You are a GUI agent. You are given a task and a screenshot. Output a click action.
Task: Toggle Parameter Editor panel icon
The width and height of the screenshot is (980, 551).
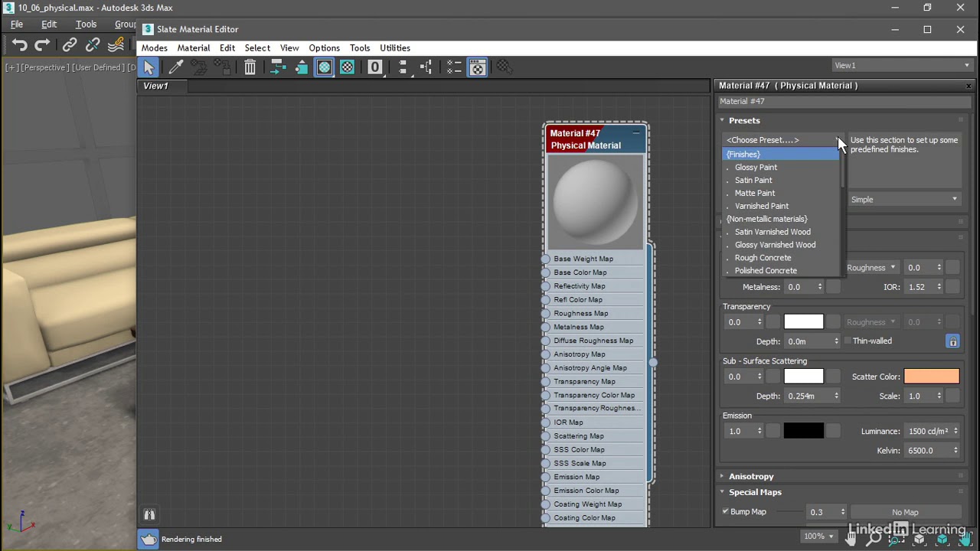tap(478, 67)
